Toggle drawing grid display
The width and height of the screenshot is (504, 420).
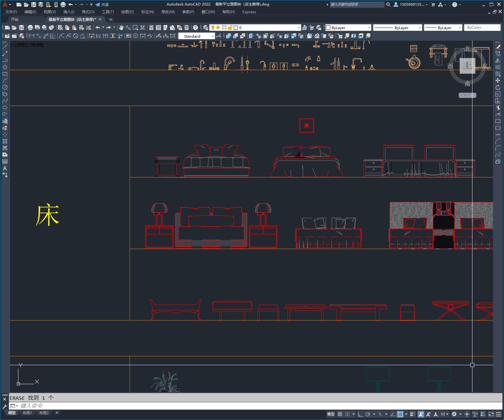pos(340,414)
